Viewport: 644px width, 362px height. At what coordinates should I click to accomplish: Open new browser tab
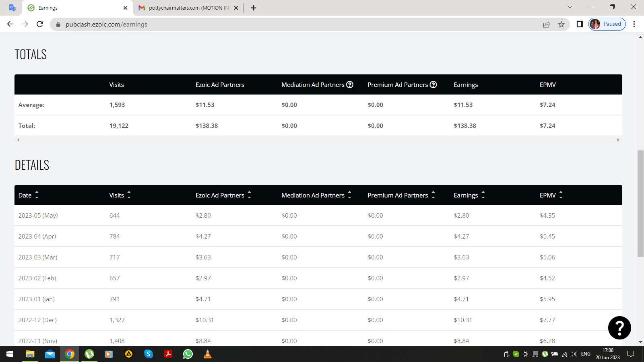click(254, 8)
